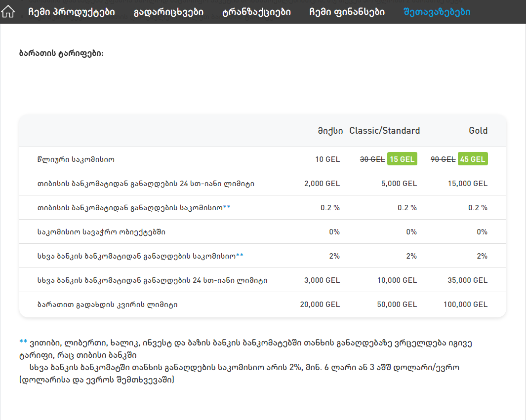Select the Classic/Standard column header
The image size is (526, 420).
tap(384, 131)
